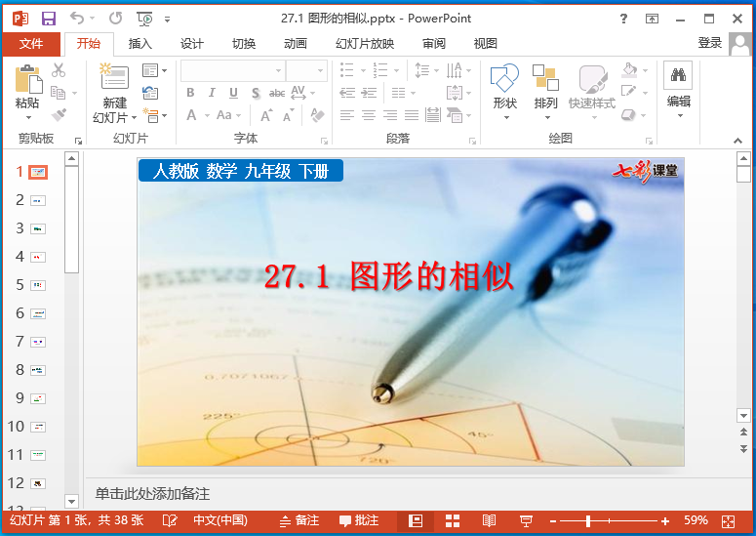
Task: Click the Redo/Repeat arrow icon
Action: 116,19
